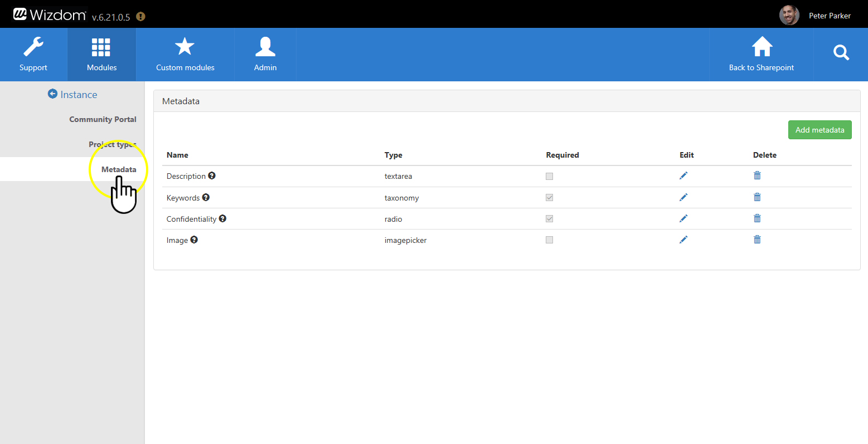Click the trash icon for Image row
868x444 pixels.
click(757, 240)
